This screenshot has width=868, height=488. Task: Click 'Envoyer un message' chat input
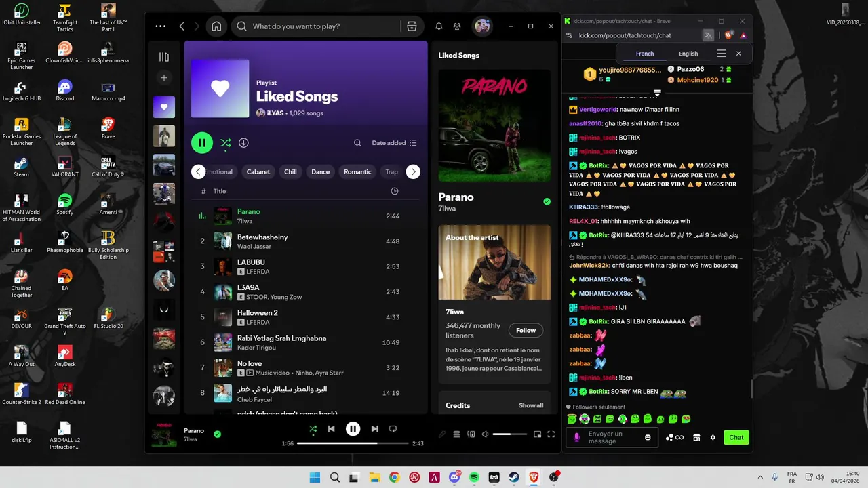click(x=612, y=437)
